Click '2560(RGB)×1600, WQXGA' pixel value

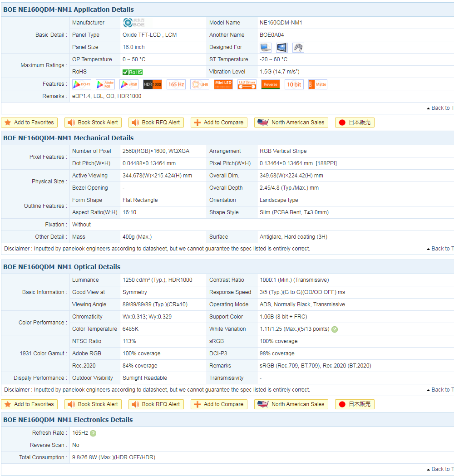[x=156, y=151]
